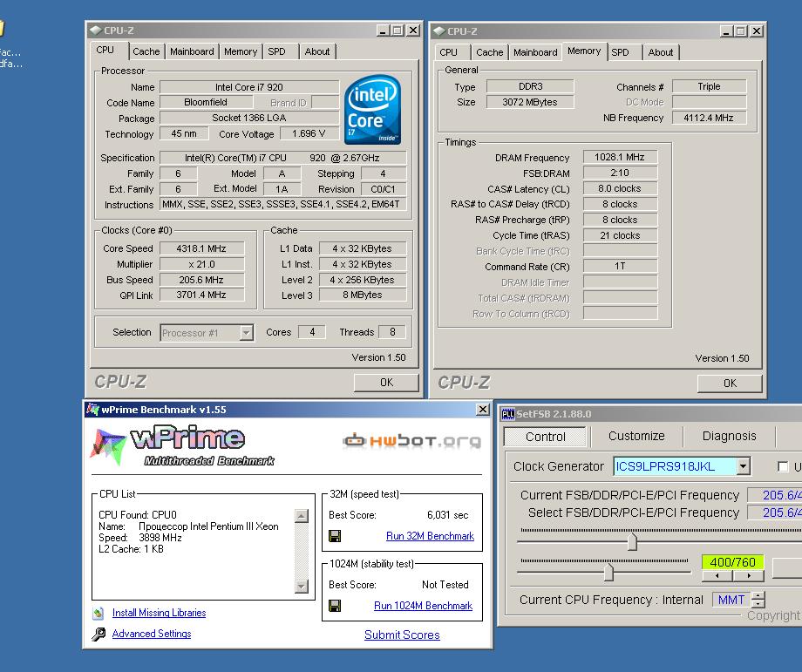The image size is (802, 672).
Task: Select the SPD tab in left CPU-Z
Action: tap(276, 51)
